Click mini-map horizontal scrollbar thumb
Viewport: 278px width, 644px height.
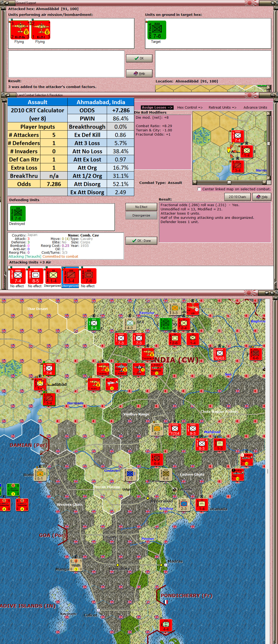pos(229,182)
